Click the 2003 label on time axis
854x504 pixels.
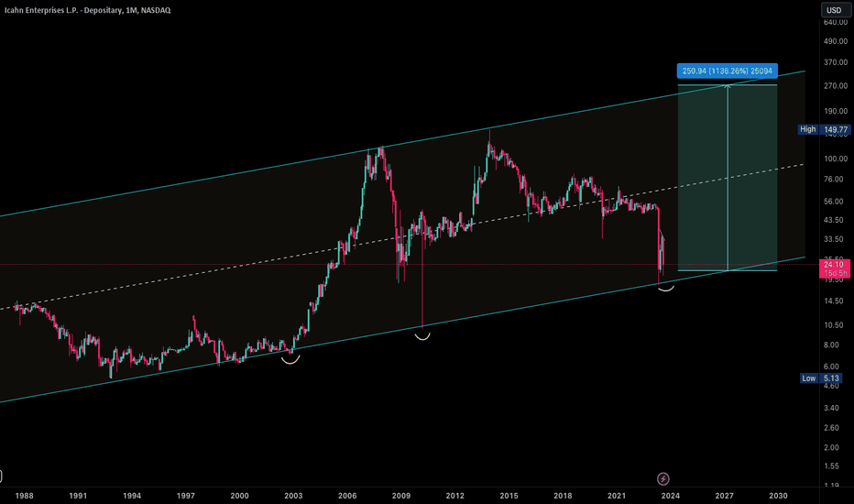[293, 496]
